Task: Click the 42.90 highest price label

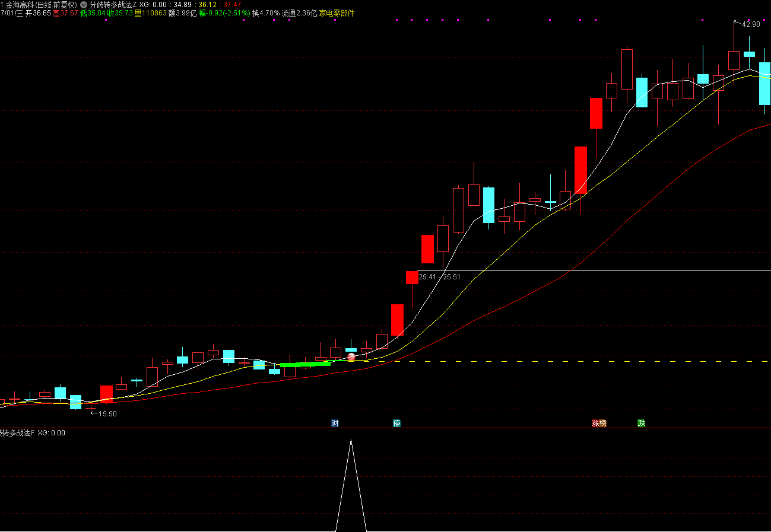Action: [751, 24]
